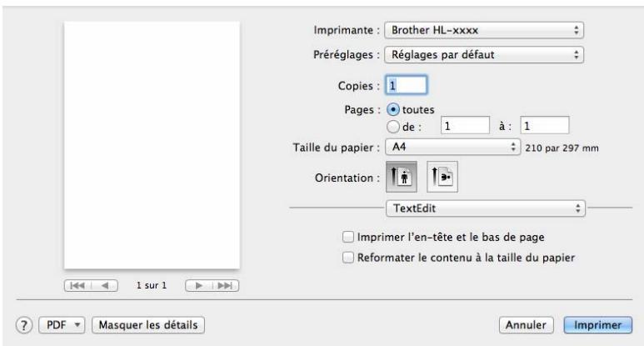
Task: Select the 'toutes' pages radio button
Action: pyautogui.click(x=393, y=110)
